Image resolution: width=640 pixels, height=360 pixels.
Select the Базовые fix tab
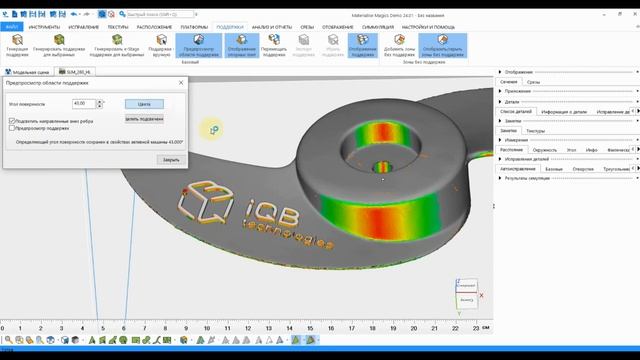[x=554, y=169]
